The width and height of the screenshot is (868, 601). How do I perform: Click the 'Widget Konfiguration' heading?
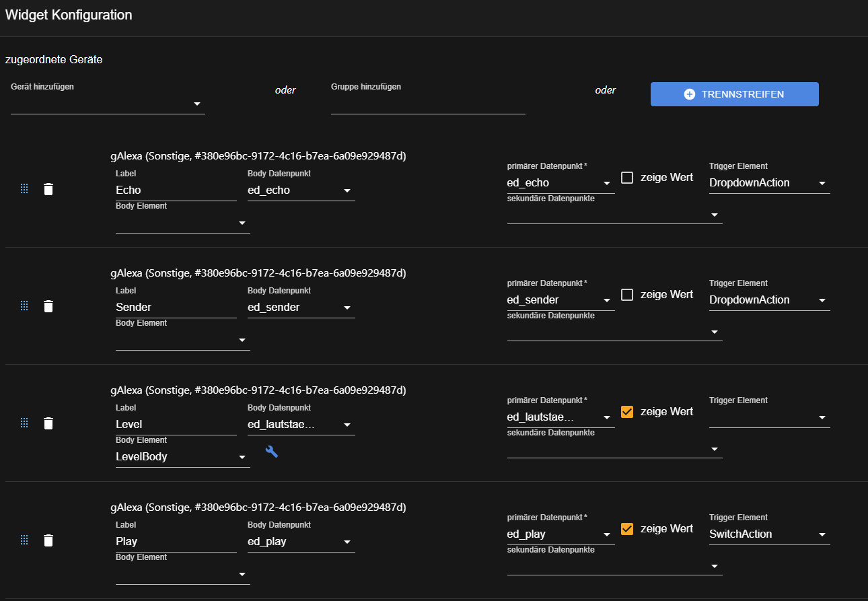coord(69,15)
